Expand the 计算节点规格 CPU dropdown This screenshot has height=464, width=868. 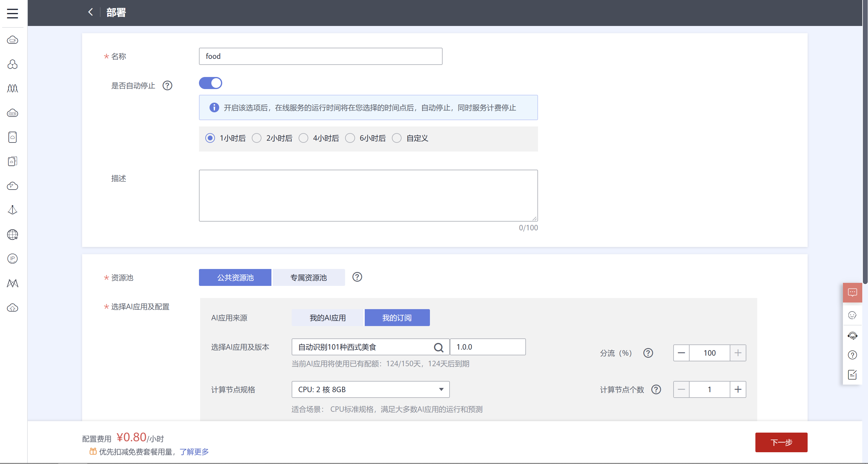click(x=370, y=389)
